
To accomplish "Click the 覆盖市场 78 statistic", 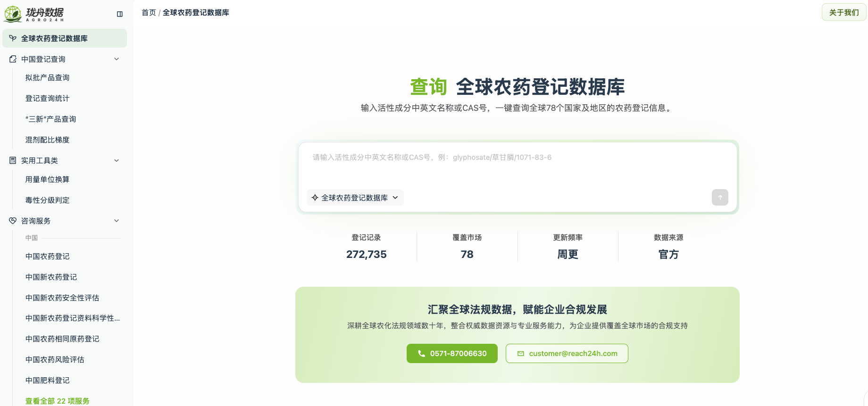I will 467,247.
